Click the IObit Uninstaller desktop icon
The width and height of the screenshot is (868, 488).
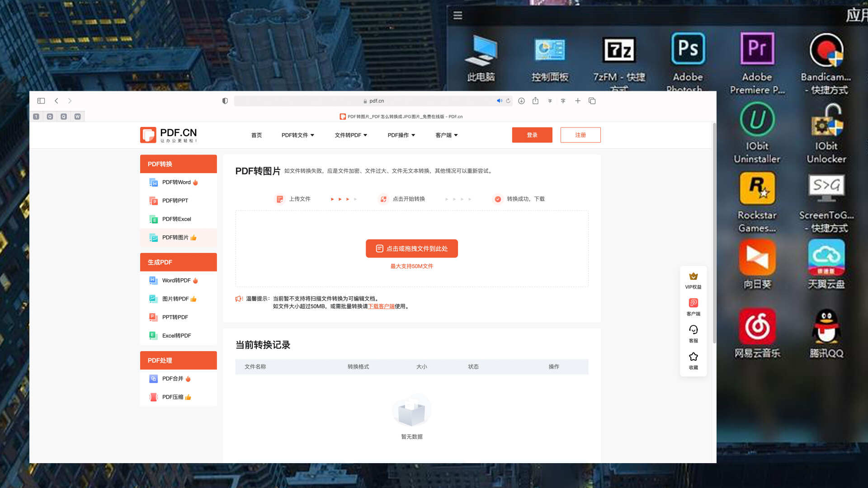tap(757, 133)
